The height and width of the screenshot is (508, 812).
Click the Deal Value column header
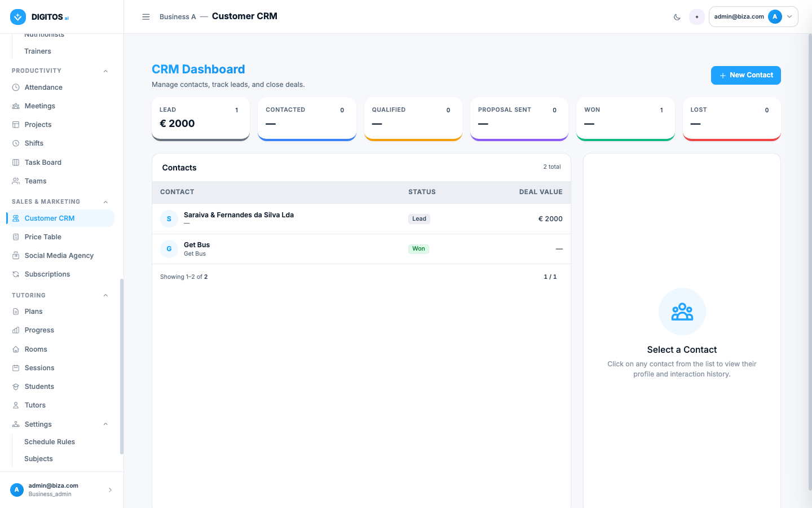[x=541, y=192]
